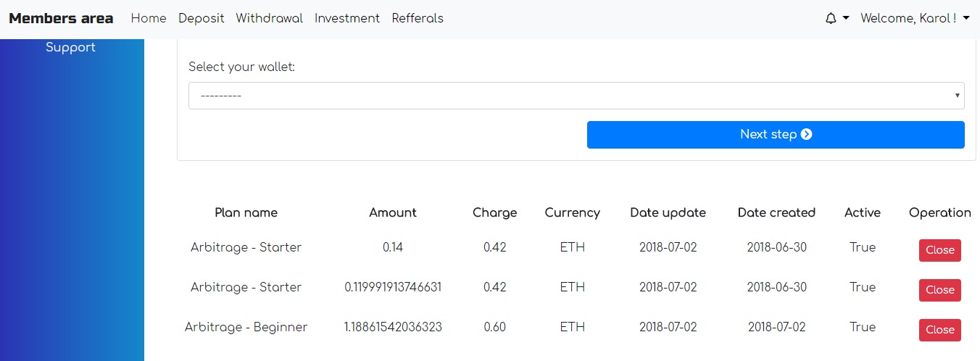Viewport: 980px width, 361px height.
Task: Click the Date created column header
Action: [x=777, y=212]
